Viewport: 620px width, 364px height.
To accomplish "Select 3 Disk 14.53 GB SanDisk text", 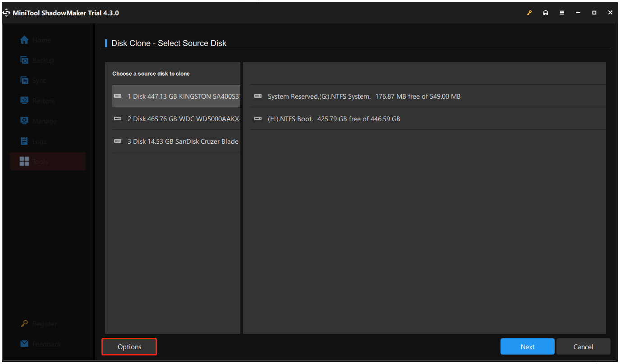I will click(183, 141).
